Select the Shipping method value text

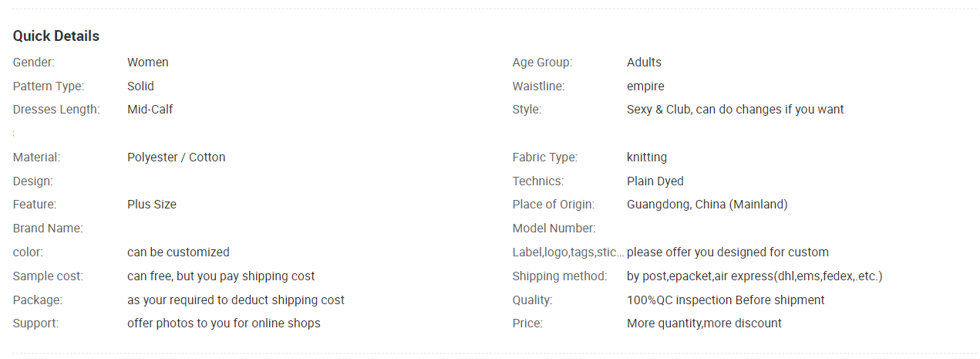755,276
